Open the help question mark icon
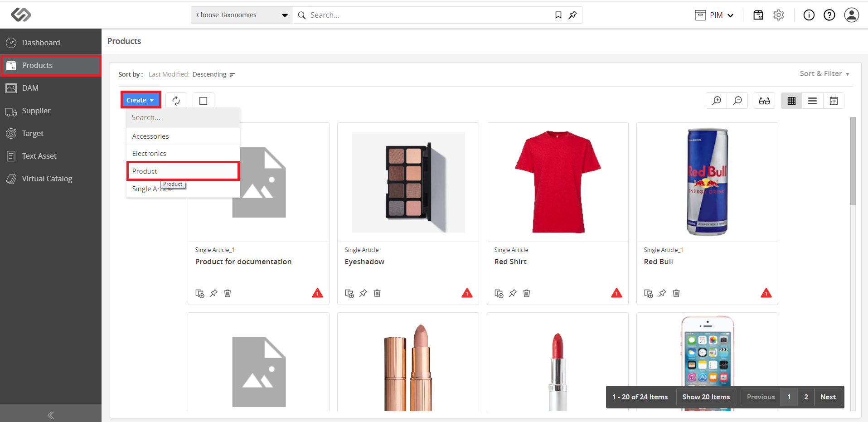 829,15
